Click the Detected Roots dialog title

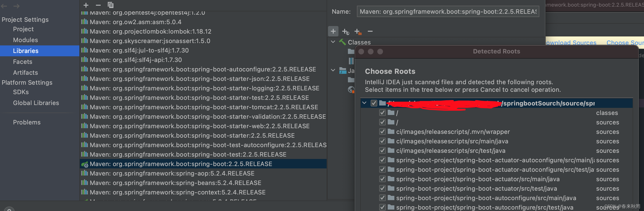tap(496, 51)
